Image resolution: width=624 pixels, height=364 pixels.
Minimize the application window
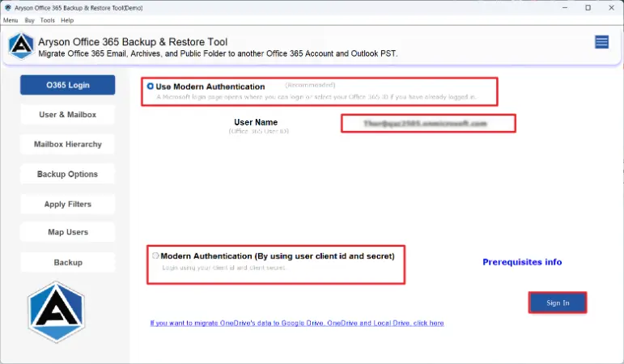coord(565,7)
